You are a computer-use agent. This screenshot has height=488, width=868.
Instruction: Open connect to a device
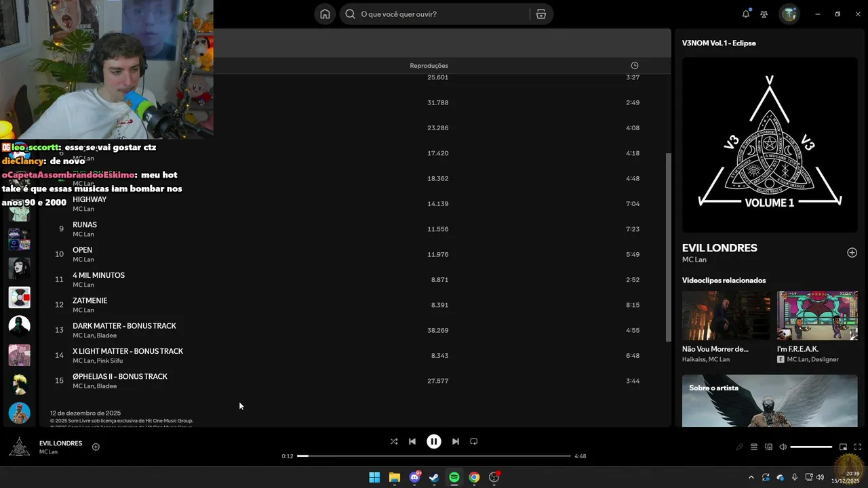coord(769,447)
